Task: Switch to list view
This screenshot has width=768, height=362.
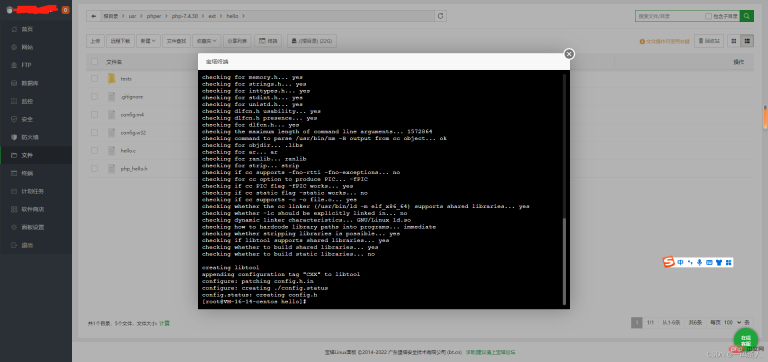Action: point(747,41)
